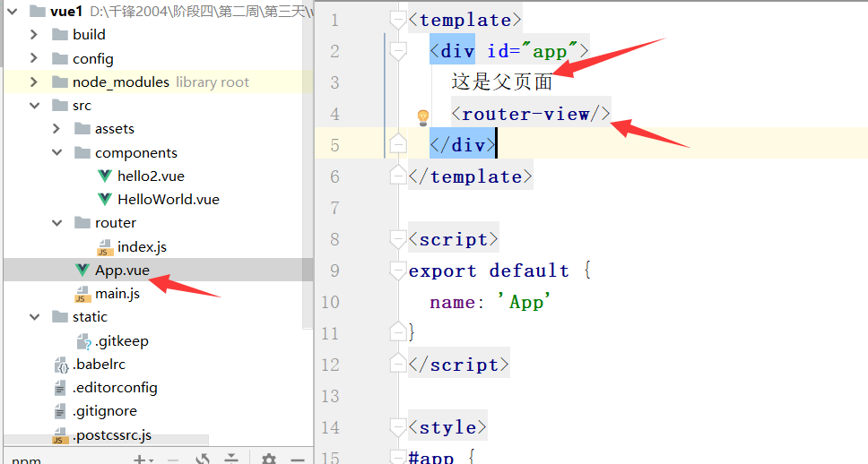Select the HelloWorld.vue Vue file icon
The width and height of the screenshot is (868, 464).
click(x=105, y=199)
